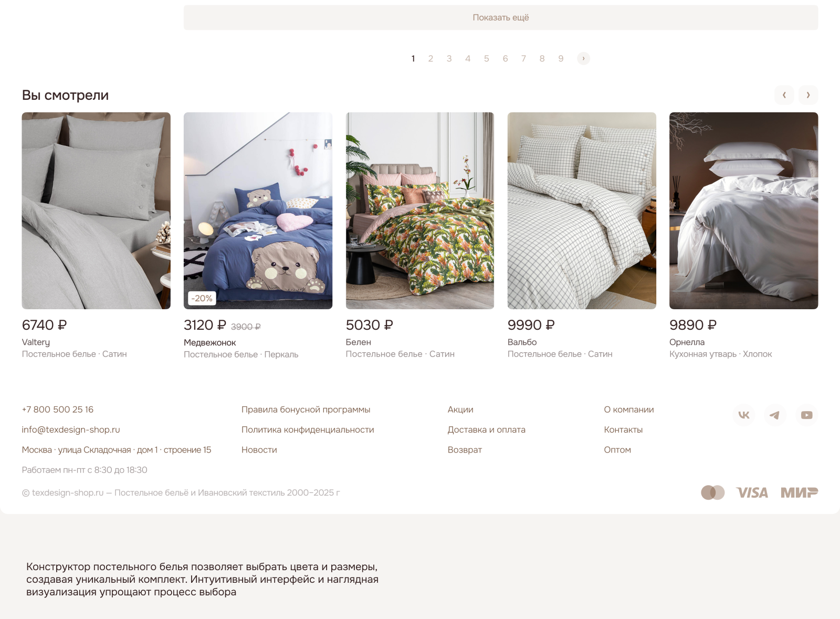The height and width of the screenshot is (619, 840).
Task: Open the Медвежонок bear bedding thumbnail
Action: tap(258, 211)
